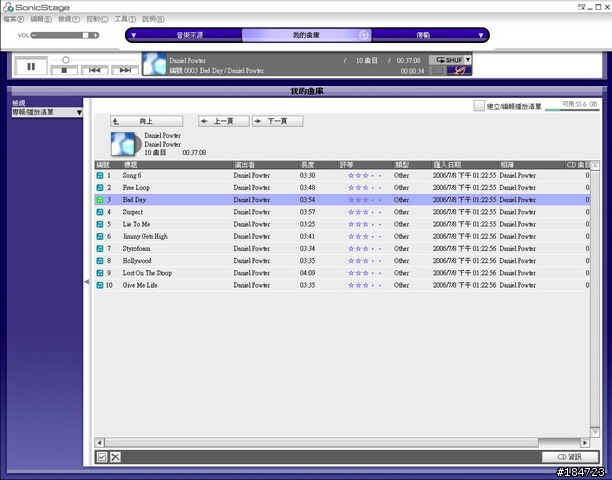Screen dimensions: 612x480
Task: Click the 上一頁 previous page button
Action: (x=224, y=121)
